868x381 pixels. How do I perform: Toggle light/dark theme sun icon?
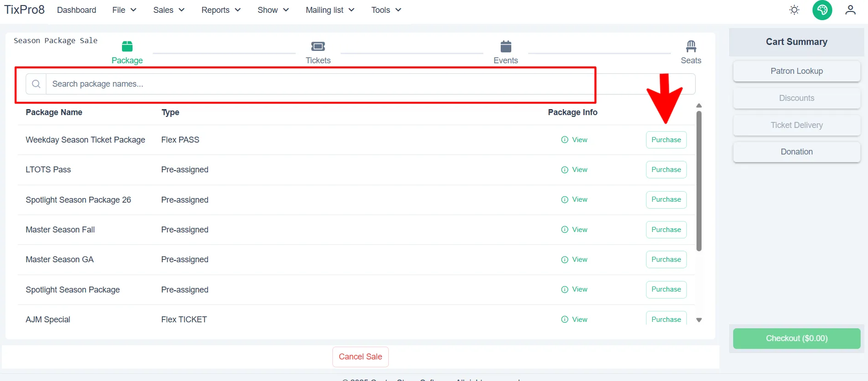794,10
